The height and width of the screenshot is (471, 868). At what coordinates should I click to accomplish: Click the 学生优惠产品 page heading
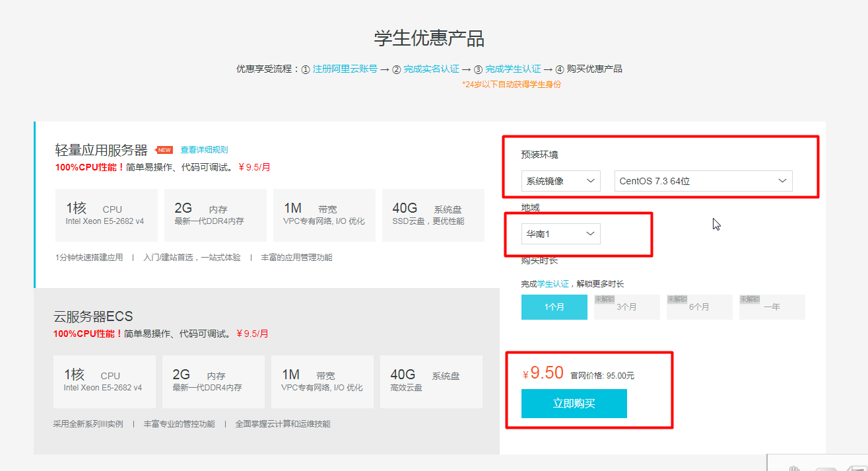pos(429,38)
